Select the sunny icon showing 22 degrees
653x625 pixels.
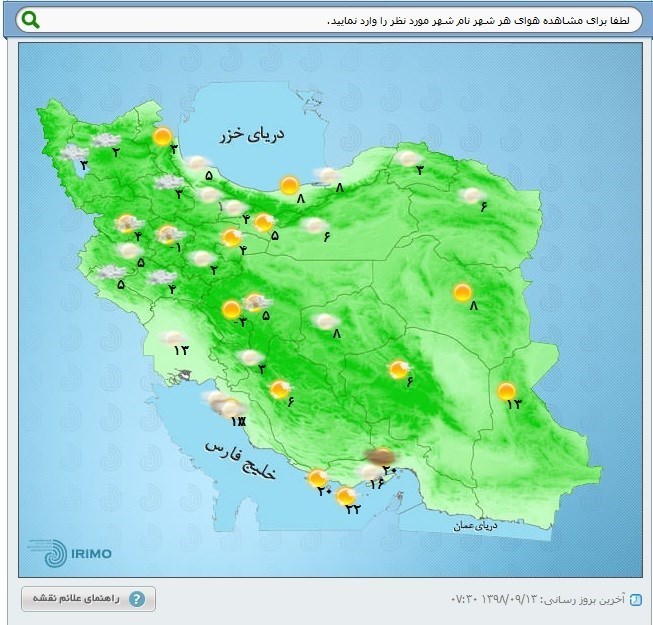[x=346, y=496]
